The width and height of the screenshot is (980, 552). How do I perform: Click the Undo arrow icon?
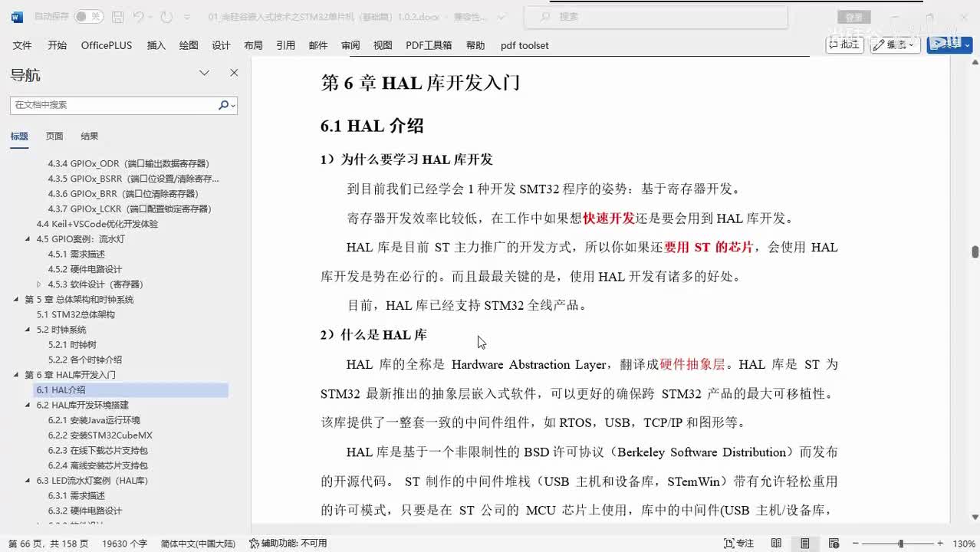[138, 16]
